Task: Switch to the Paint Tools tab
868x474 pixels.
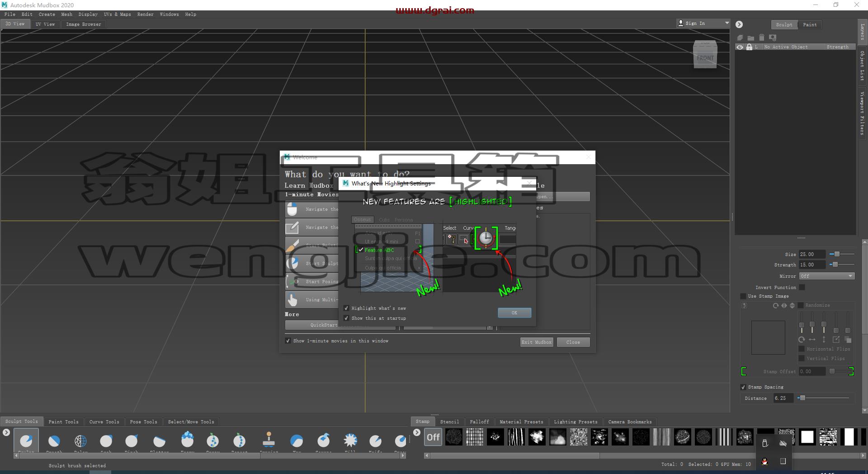Action: coord(63,422)
